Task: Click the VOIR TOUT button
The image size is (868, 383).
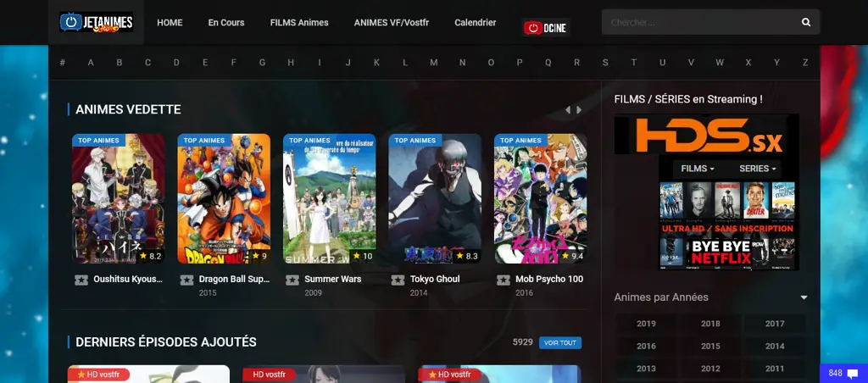Action: [x=560, y=343]
